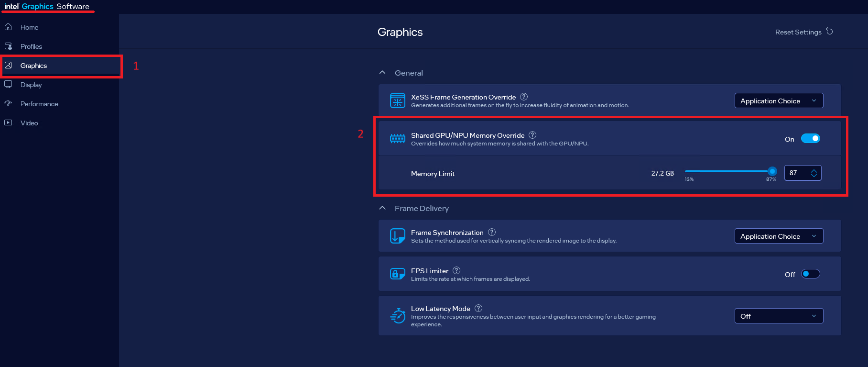This screenshot has height=367, width=868.
Task: Click the Video play icon
Action: tap(8, 122)
